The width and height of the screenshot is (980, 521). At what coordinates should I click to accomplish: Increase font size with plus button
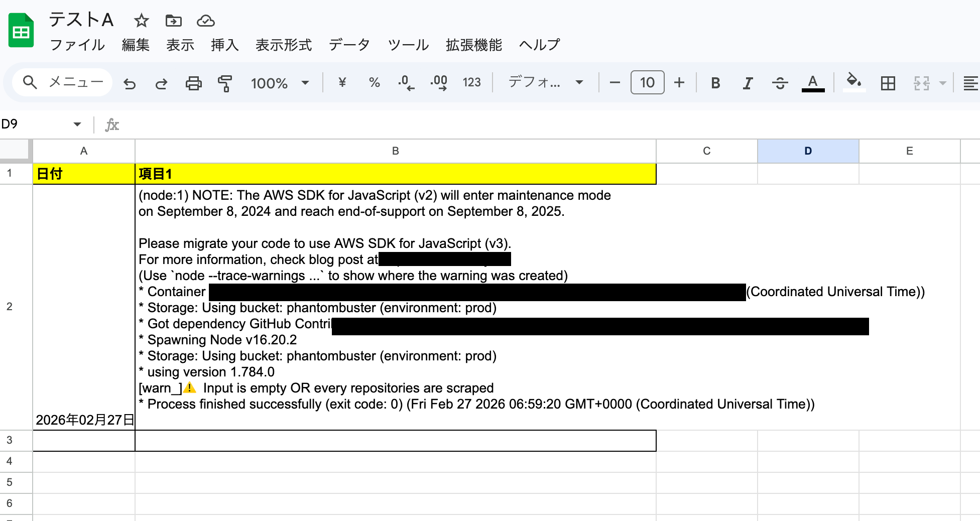[679, 82]
